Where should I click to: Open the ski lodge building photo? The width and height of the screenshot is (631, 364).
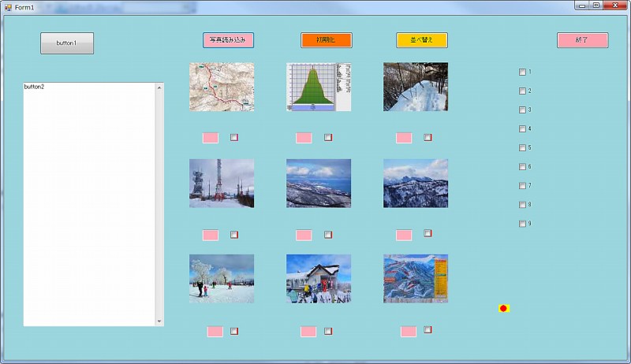(x=318, y=278)
